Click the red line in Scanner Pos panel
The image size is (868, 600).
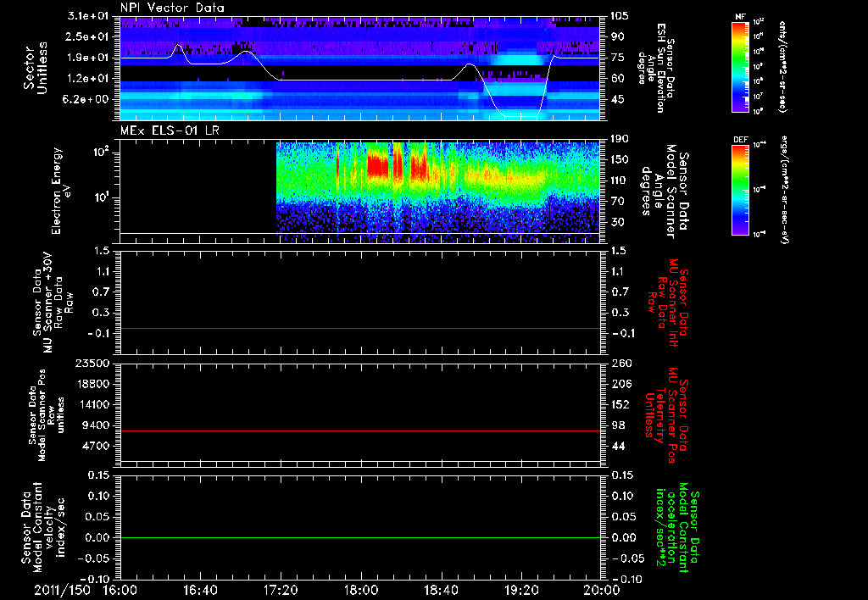click(x=360, y=431)
